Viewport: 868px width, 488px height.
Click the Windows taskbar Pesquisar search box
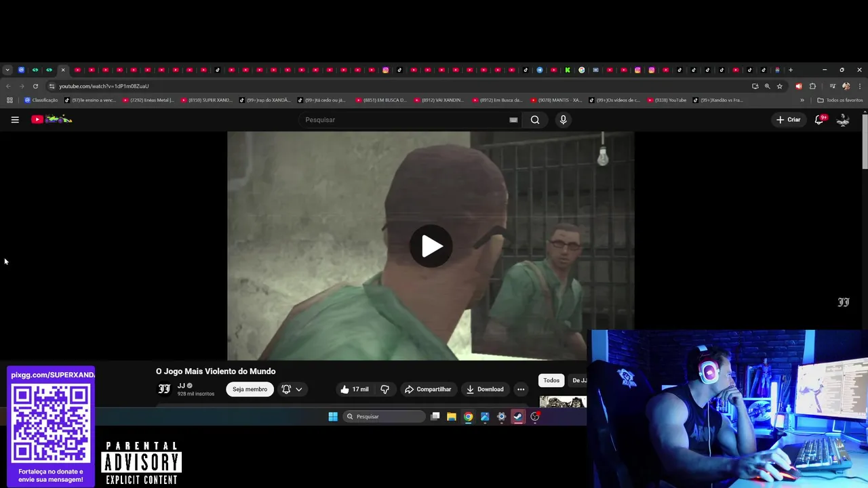(384, 417)
